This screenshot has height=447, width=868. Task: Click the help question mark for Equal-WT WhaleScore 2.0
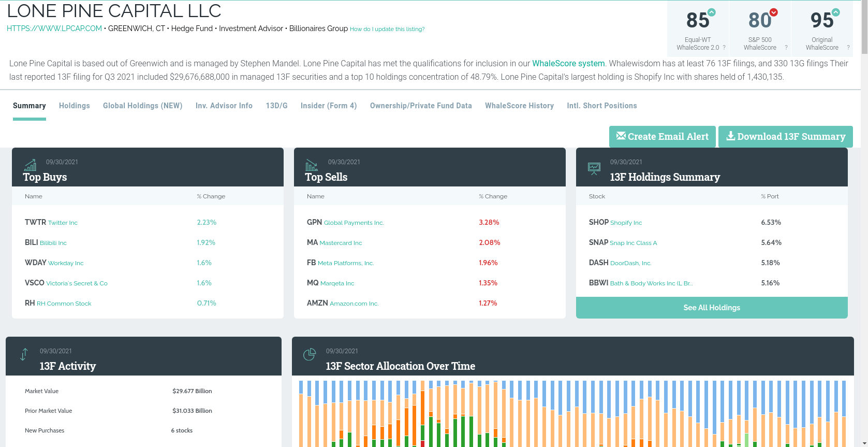coord(724,48)
